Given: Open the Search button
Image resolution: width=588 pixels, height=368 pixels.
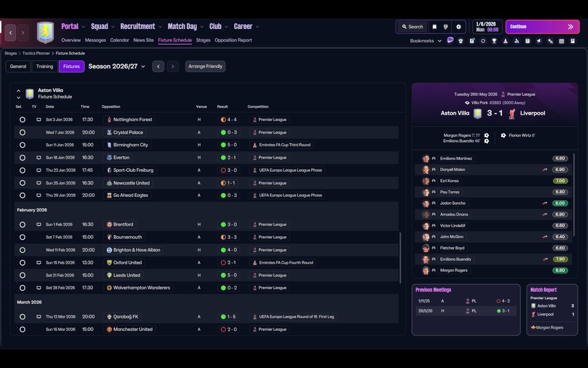Looking at the screenshot, I should pyautogui.click(x=412, y=27).
